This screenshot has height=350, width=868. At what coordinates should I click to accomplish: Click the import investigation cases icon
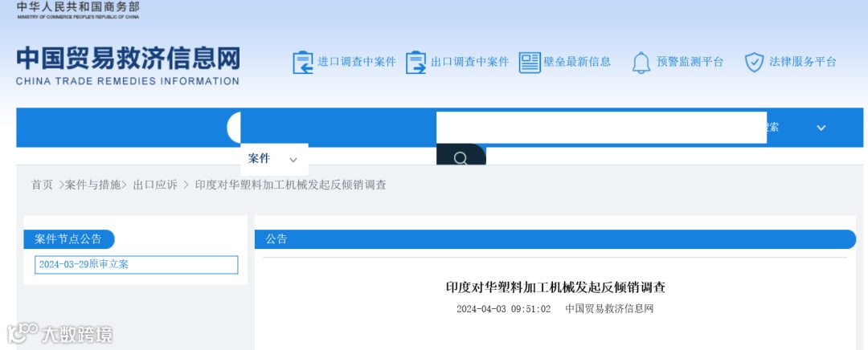tap(303, 62)
